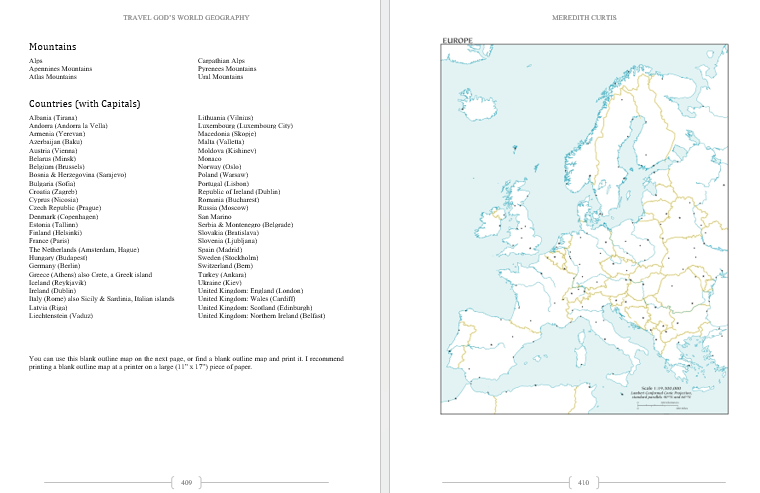Click the Travel God's World Geography header

[186, 17]
